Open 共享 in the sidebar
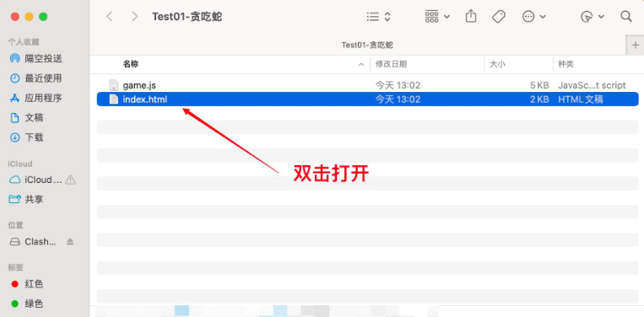This screenshot has width=644, height=317. point(34,199)
